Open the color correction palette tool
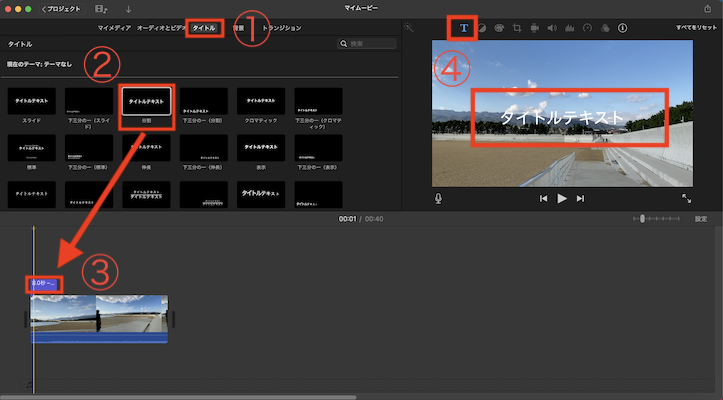The image size is (723, 400). click(499, 28)
